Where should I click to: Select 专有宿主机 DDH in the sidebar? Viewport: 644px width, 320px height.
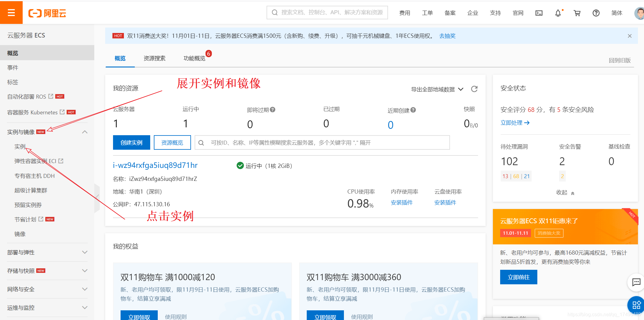[x=34, y=176]
